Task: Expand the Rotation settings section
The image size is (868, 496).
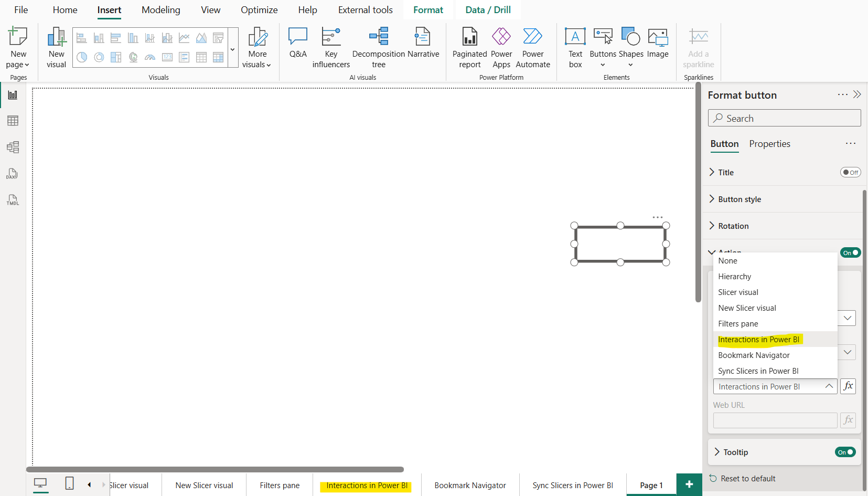Action: [x=734, y=226]
